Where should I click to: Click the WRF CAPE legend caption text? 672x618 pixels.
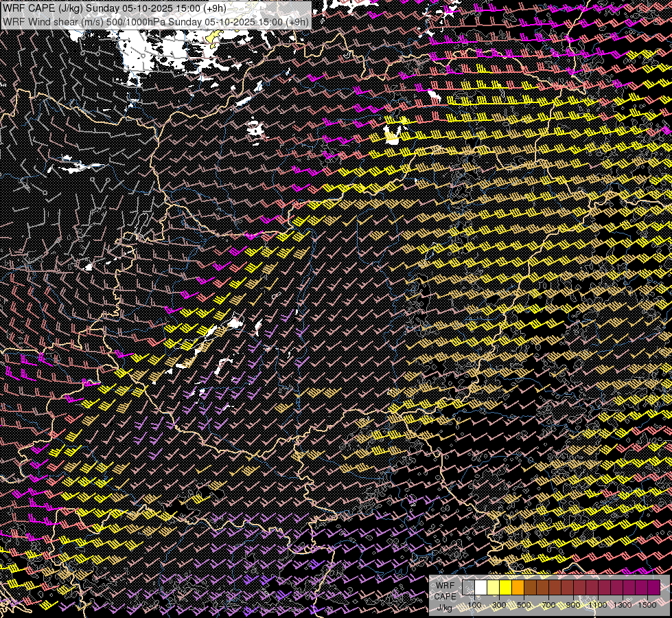[445, 591]
